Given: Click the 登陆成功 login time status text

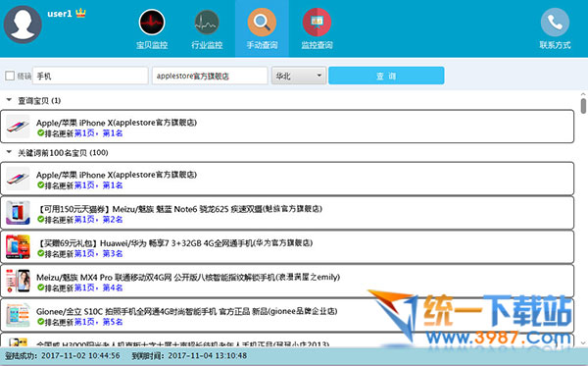Looking at the screenshot, I should pyautogui.click(x=63, y=355).
